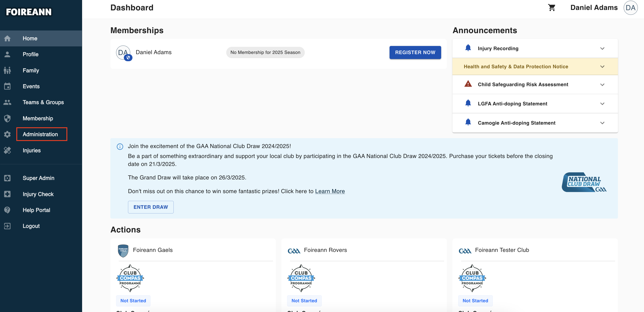The height and width of the screenshot is (312, 644).
Task: Click Club Compás logo under Foireann Gaels
Action: (130, 278)
